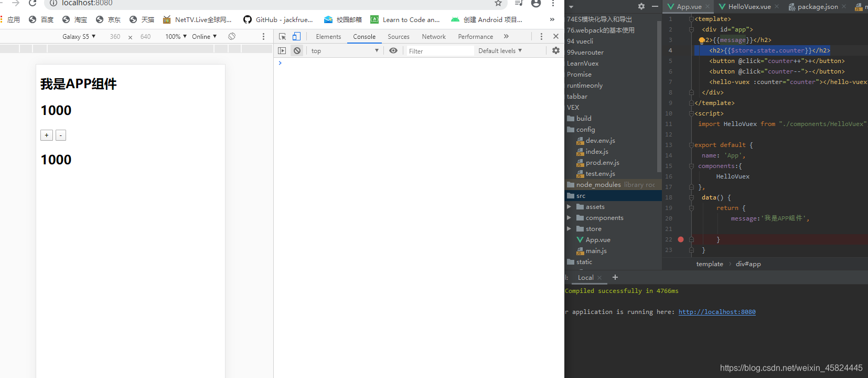The height and width of the screenshot is (378, 868).
Task: Open the JavaScript context 'top' dropdown
Action: (x=345, y=51)
